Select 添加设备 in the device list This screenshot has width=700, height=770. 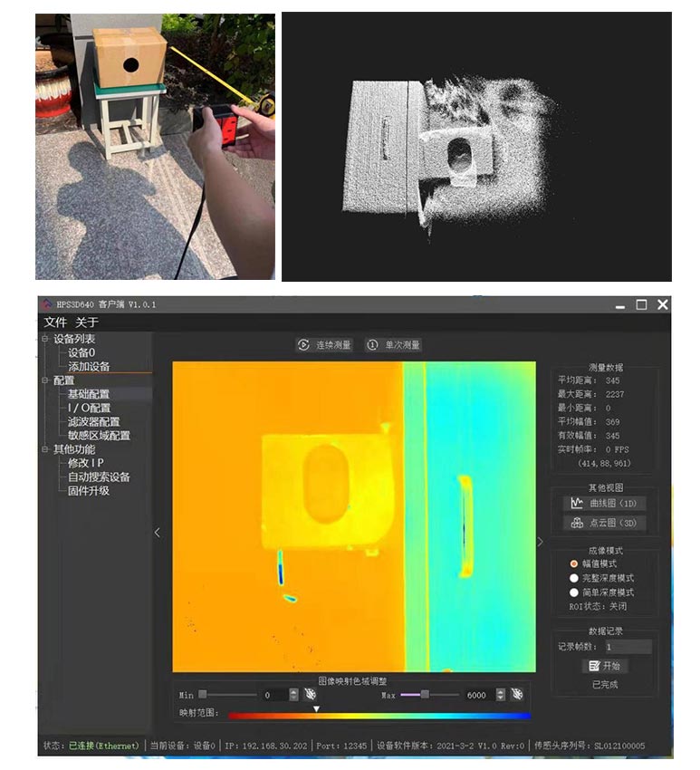tap(89, 367)
